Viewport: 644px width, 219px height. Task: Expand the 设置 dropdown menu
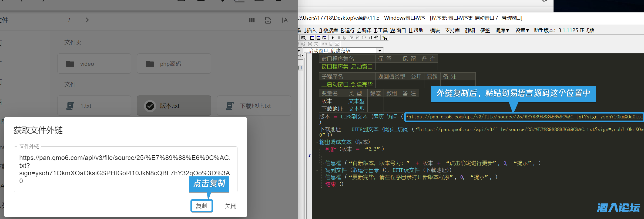click(522, 30)
